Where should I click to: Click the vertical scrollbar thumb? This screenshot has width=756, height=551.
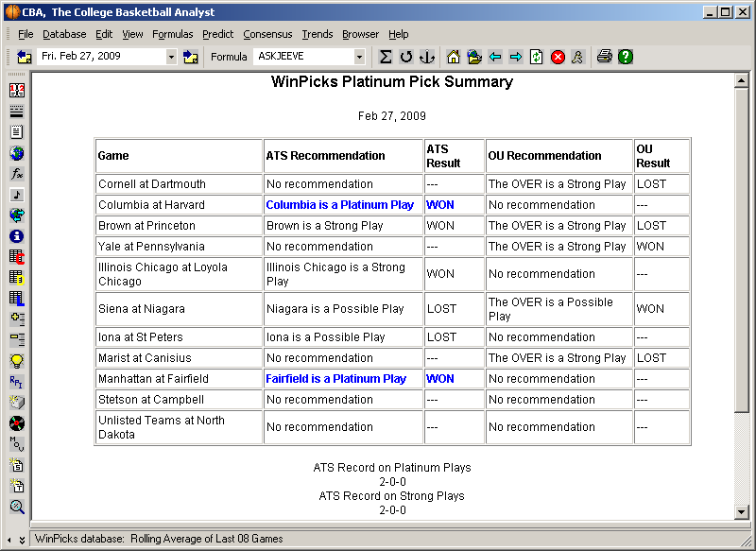(742, 250)
